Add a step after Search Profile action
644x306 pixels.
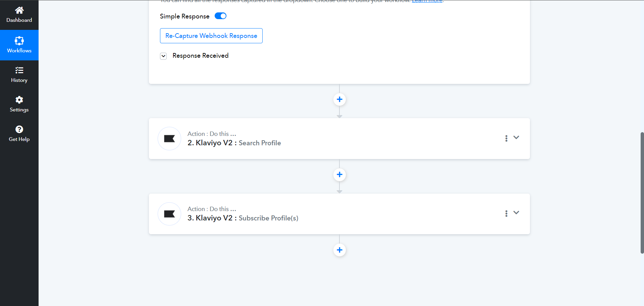click(x=339, y=174)
